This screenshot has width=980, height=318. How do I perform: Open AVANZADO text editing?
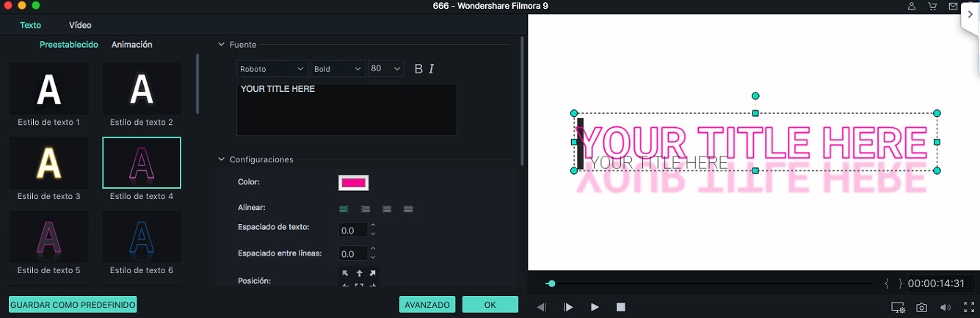click(x=427, y=304)
